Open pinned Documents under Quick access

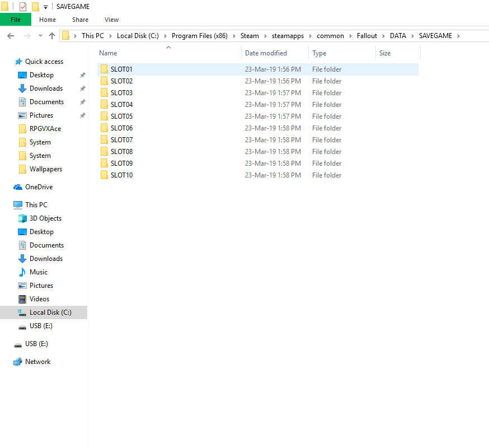[46, 102]
